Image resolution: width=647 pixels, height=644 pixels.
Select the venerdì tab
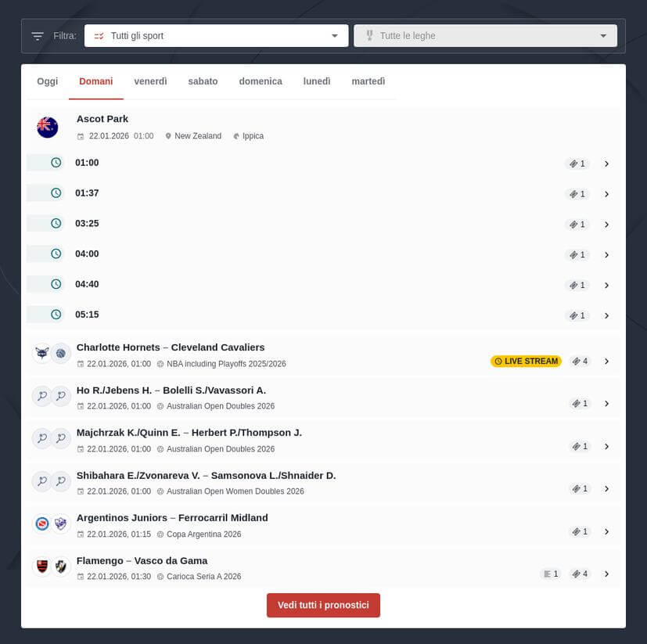coord(150,81)
